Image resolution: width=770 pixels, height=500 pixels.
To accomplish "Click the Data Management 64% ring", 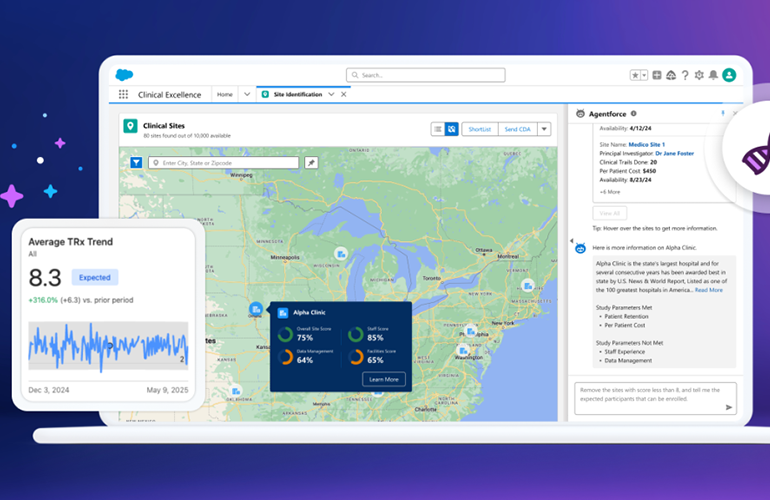I will pos(285,357).
